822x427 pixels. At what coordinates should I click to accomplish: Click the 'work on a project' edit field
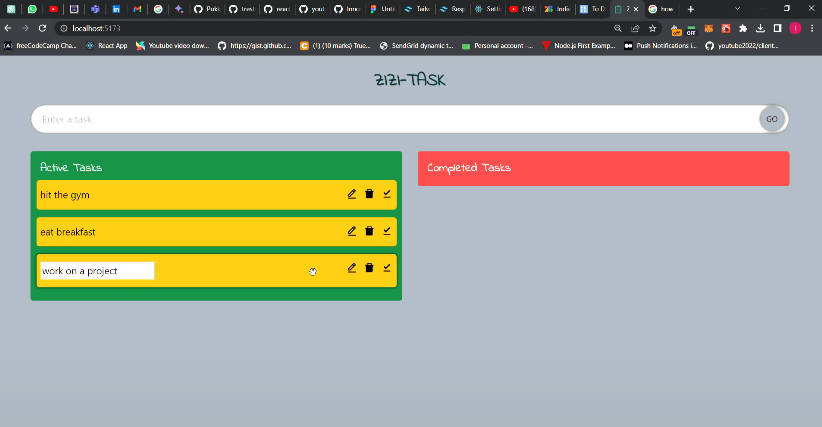[x=97, y=271]
